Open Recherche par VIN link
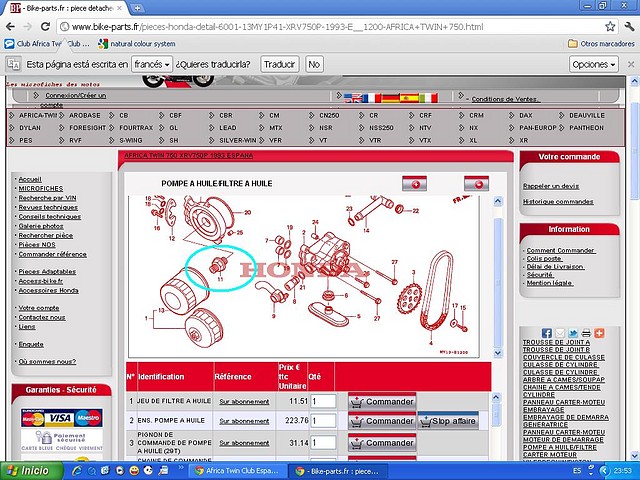The width and height of the screenshot is (640, 480). pos(47,198)
